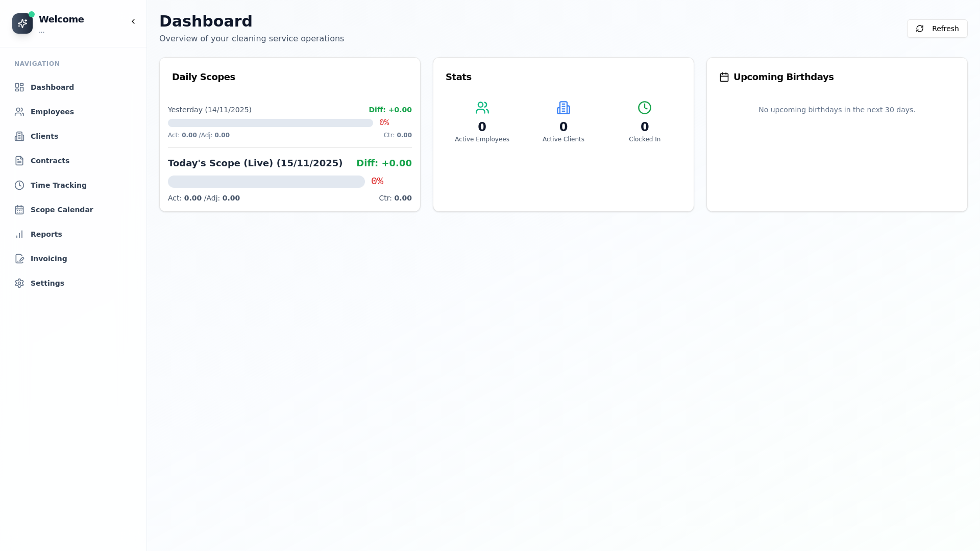Click the Time Tracking clock icon in sidebar
The height and width of the screenshot is (551, 980).
point(19,185)
